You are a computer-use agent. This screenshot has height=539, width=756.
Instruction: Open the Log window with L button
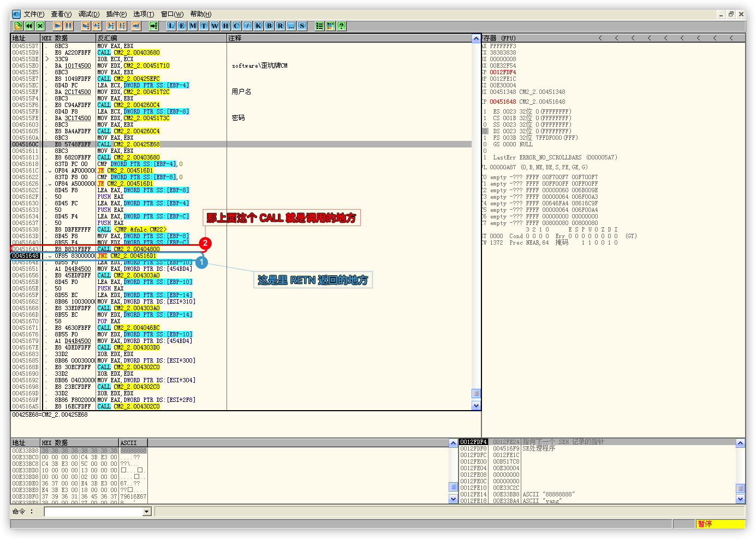tap(171, 26)
